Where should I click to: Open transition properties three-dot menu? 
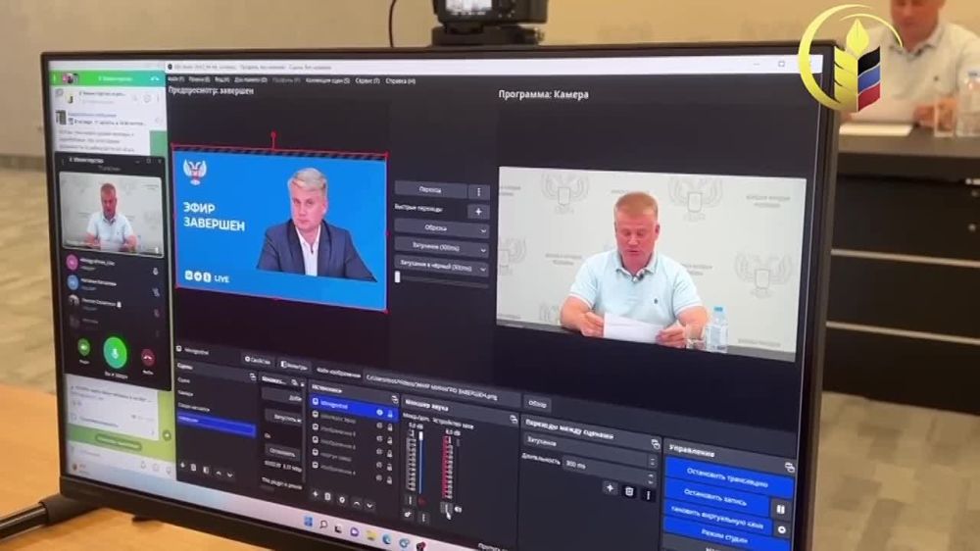(x=648, y=495)
